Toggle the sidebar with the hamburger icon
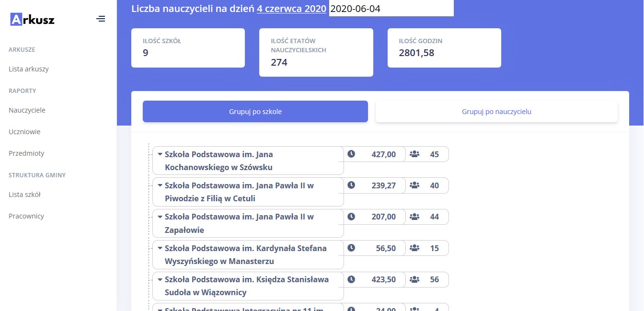 click(x=101, y=19)
